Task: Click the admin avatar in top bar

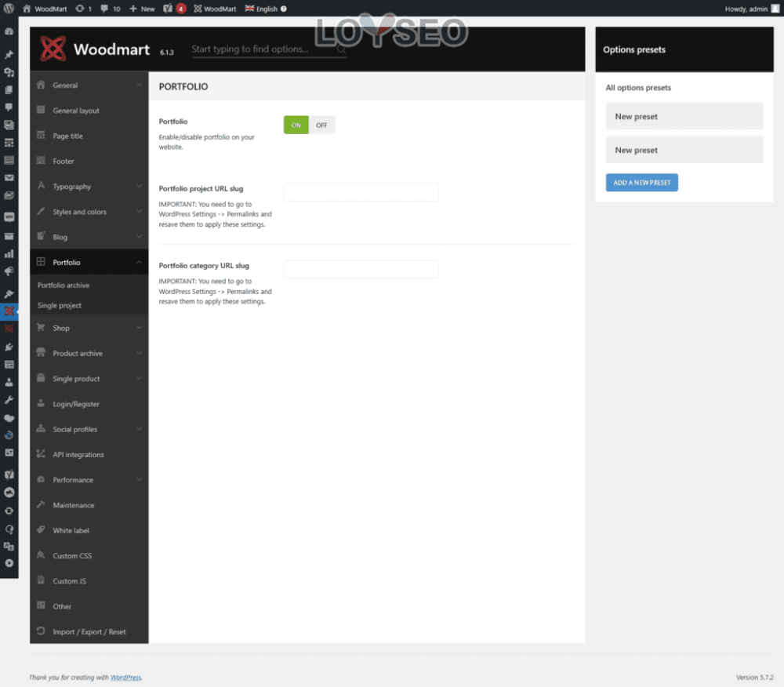Action: point(775,9)
